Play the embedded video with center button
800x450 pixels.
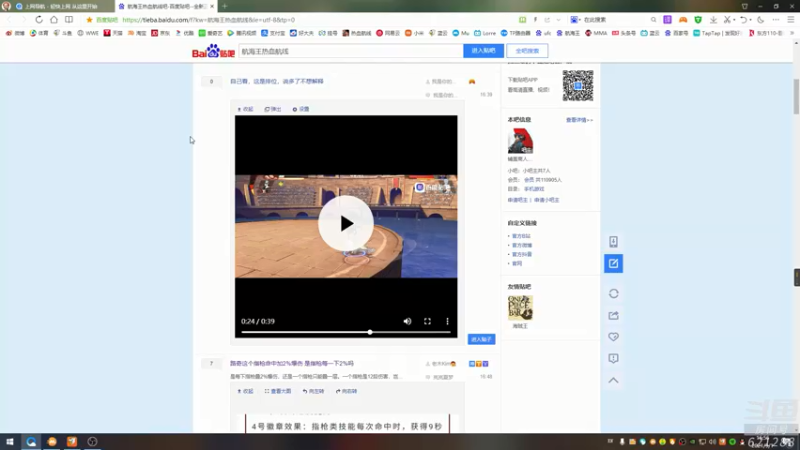click(x=346, y=223)
